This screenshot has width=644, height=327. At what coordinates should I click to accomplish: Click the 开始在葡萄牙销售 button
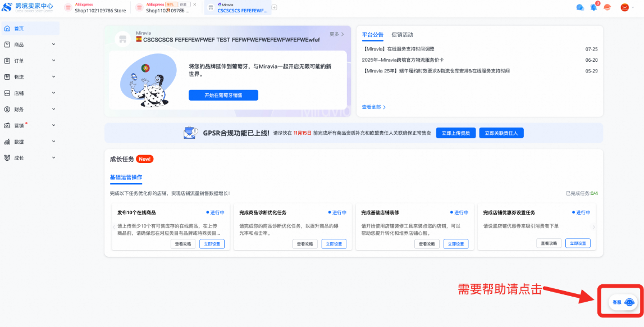[223, 96]
